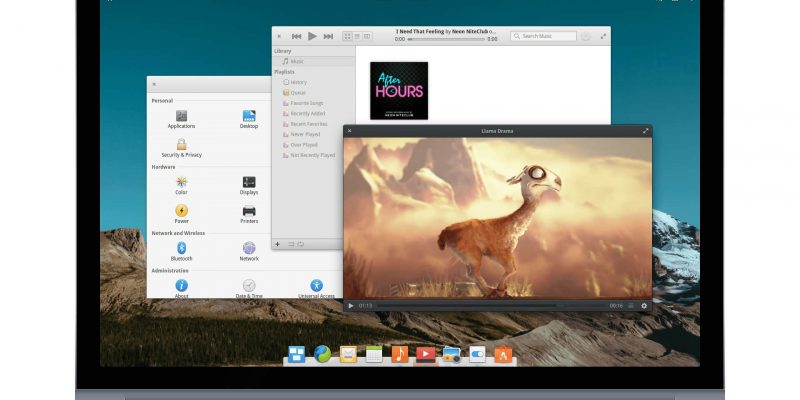This screenshot has height=400, width=800.
Task: Skip to next track in Music
Action: (x=328, y=36)
